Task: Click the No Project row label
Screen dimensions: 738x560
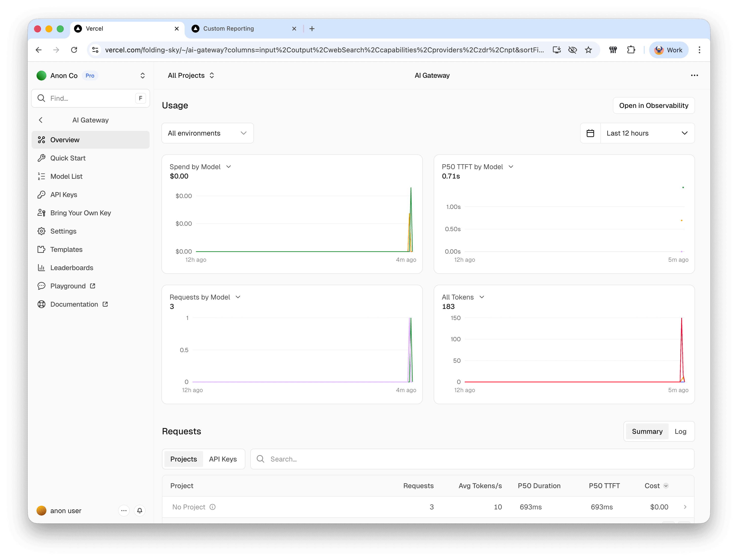Action: coord(189,507)
